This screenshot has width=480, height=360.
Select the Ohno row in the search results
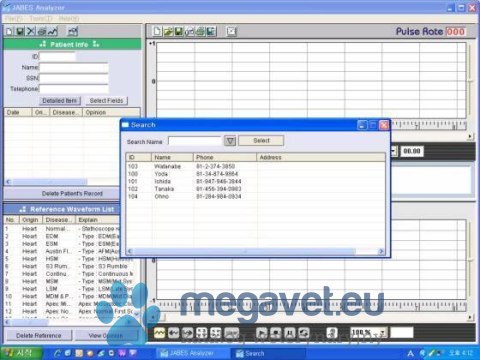pyautogui.click(x=256, y=196)
